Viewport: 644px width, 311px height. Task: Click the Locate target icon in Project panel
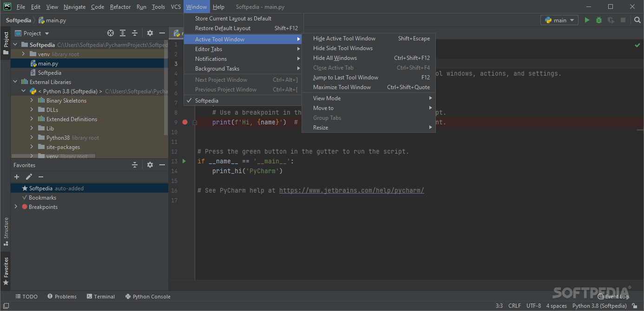point(111,33)
